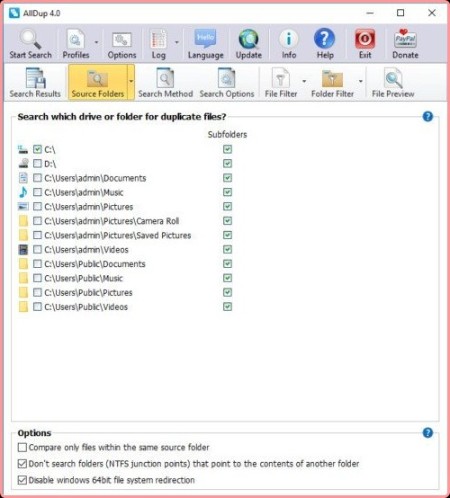The width and height of the screenshot is (450, 498).
Task: Check the C:\Users\Public\Documents checkbox
Action: (37, 264)
